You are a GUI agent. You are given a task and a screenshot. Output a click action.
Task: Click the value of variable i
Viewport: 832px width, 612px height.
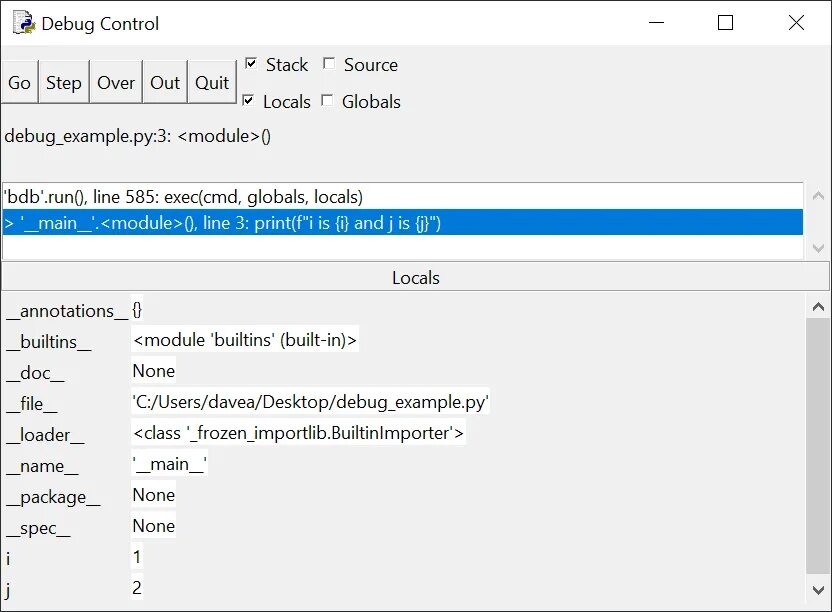pos(136,557)
